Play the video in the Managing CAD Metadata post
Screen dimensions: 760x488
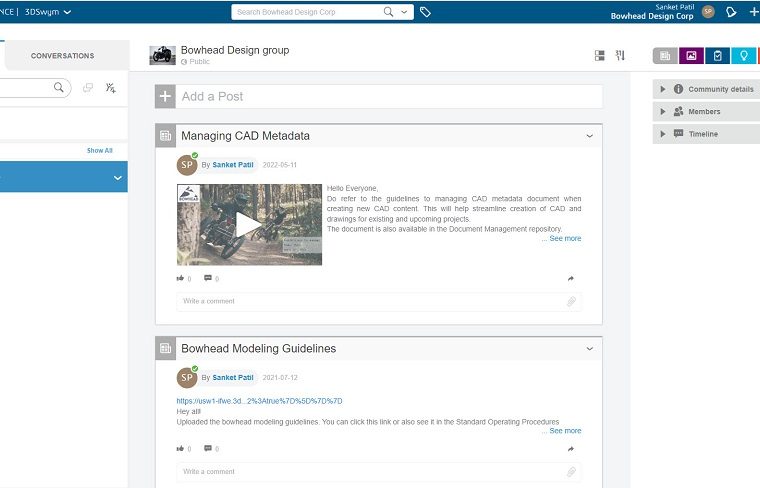click(x=249, y=225)
